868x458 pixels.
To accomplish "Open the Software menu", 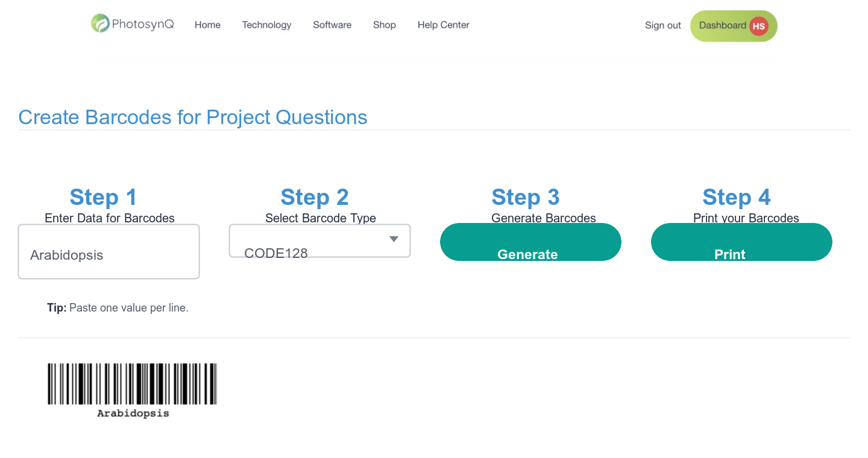I will click(x=332, y=25).
